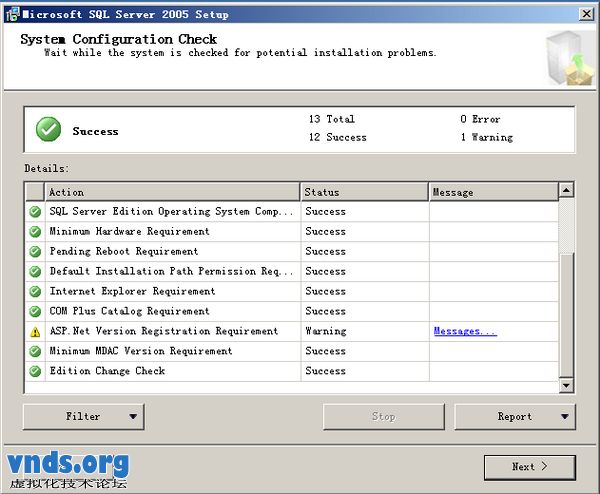Click the System Configuration Check heading
The image size is (600, 494).
(x=119, y=39)
